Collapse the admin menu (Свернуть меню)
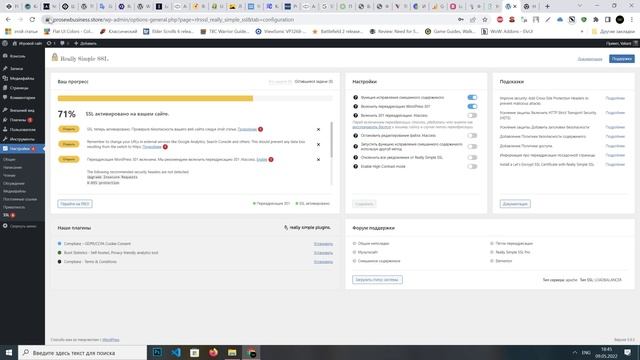Viewport: 640px width, 360px height. [20, 226]
